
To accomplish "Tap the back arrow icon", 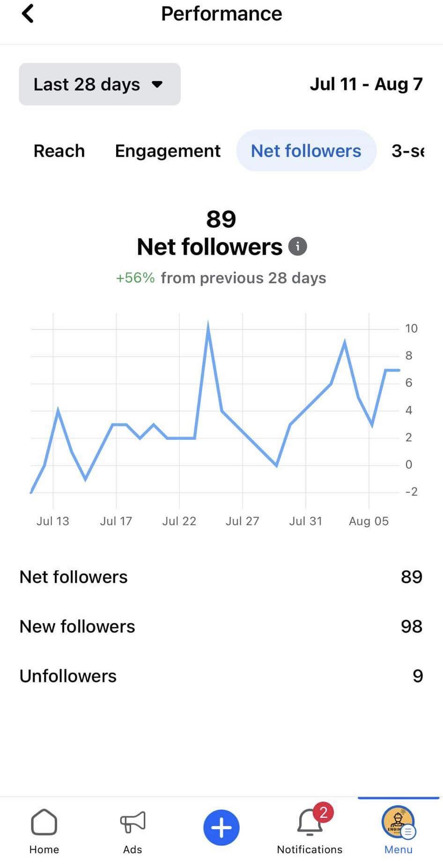I will click(x=28, y=14).
